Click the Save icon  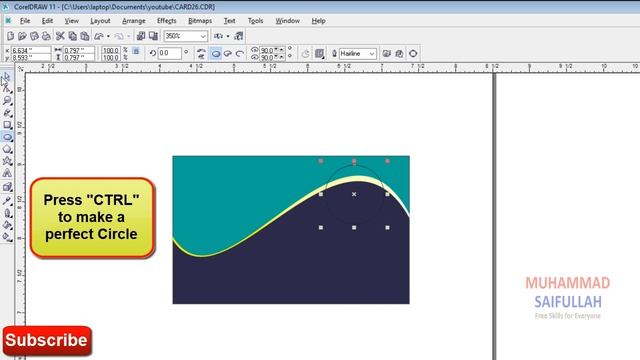click(34, 36)
